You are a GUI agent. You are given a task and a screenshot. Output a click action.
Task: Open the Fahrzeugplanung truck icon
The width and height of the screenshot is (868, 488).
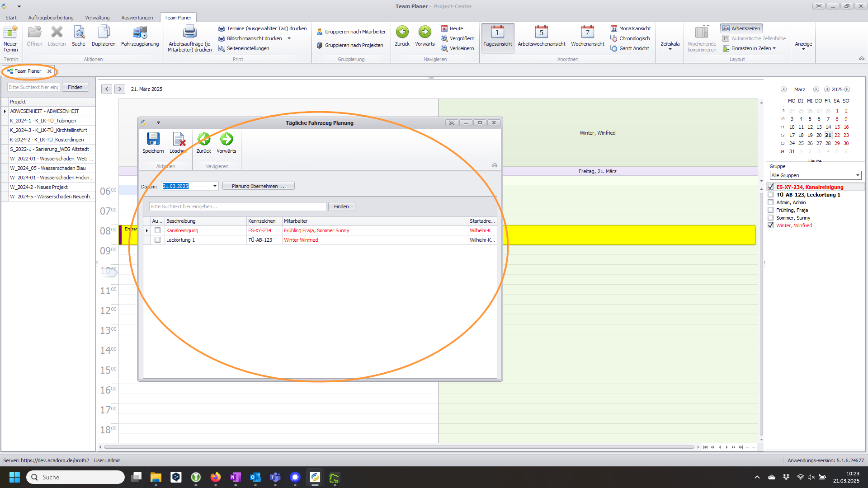pyautogui.click(x=140, y=33)
